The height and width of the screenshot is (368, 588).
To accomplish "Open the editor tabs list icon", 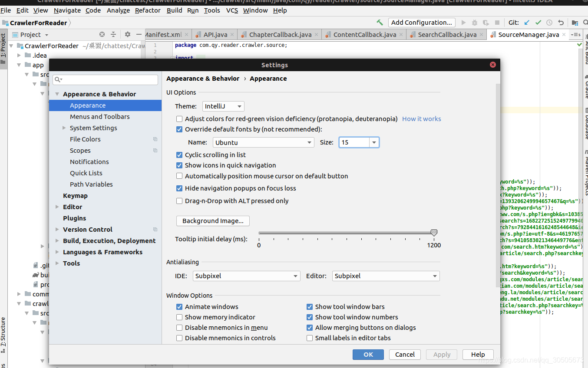I will [x=576, y=35].
